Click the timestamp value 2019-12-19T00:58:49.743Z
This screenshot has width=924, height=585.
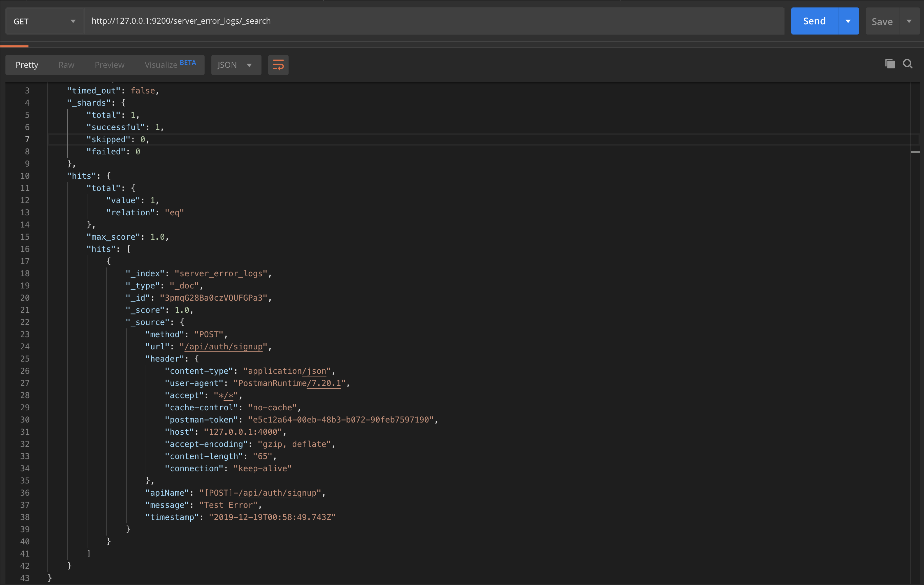pyautogui.click(x=272, y=517)
